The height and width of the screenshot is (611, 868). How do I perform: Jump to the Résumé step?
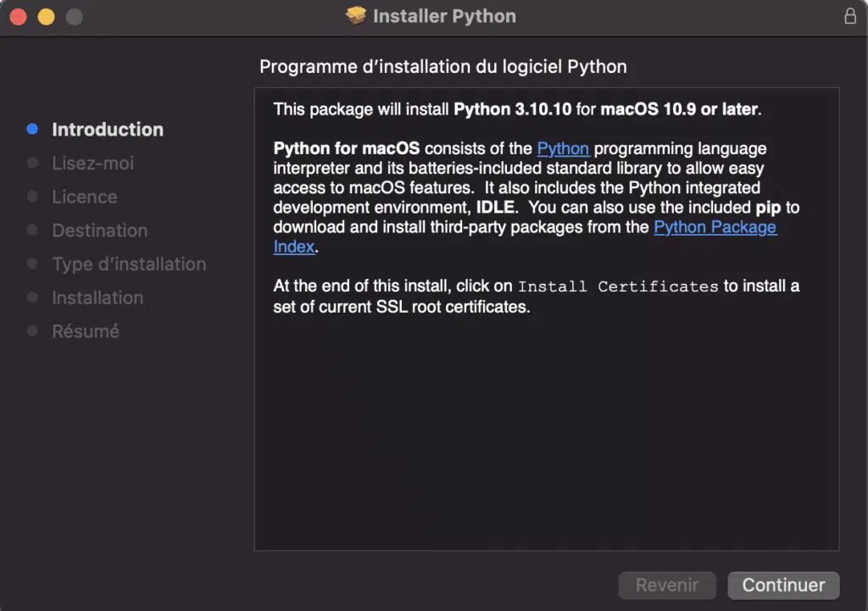[86, 331]
